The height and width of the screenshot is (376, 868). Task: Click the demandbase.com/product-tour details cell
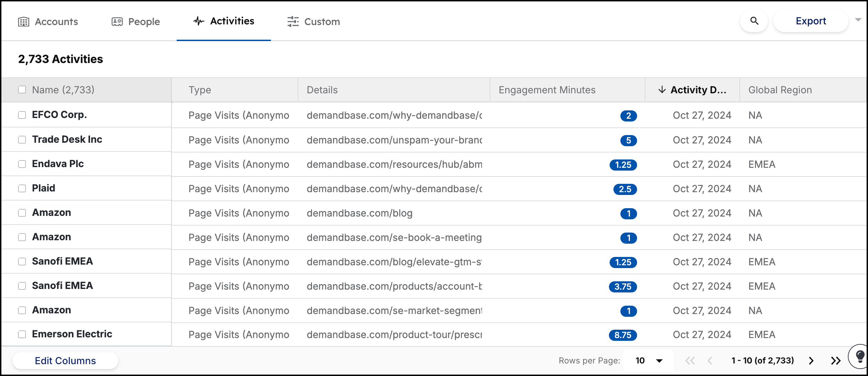(394, 335)
